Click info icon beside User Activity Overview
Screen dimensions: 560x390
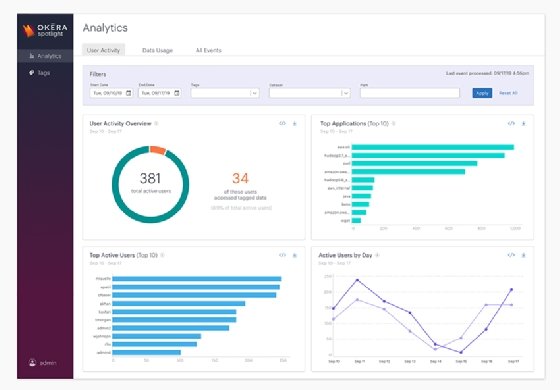pos(156,124)
